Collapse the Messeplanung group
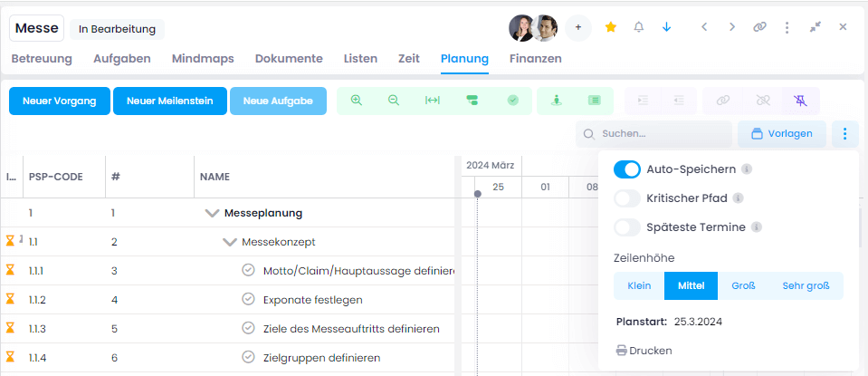 point(212,213)
